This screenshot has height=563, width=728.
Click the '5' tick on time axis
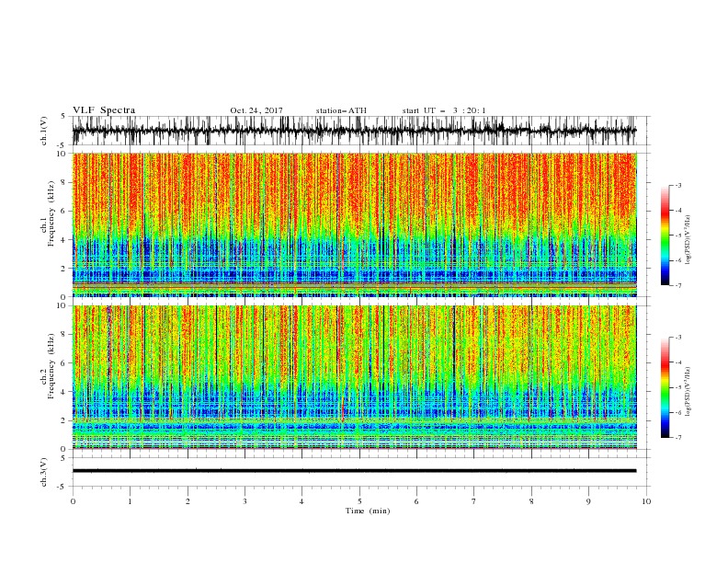(359, 501)
